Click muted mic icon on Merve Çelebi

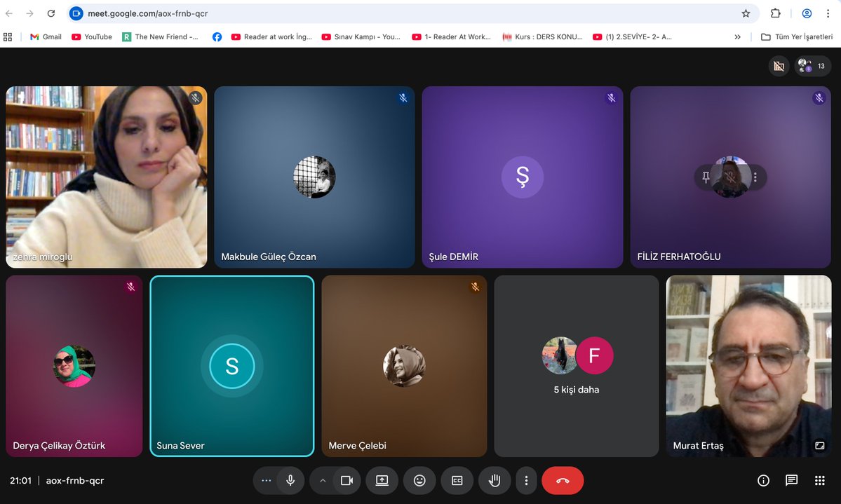(475, 287)
